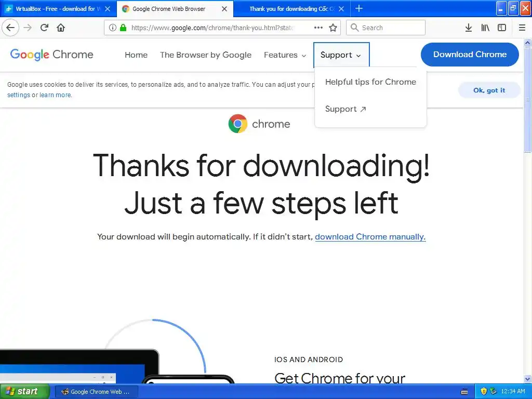Viewport: 532px width, 399px height.
Task: Click download Chrome manually link
Action: point(370,237)
